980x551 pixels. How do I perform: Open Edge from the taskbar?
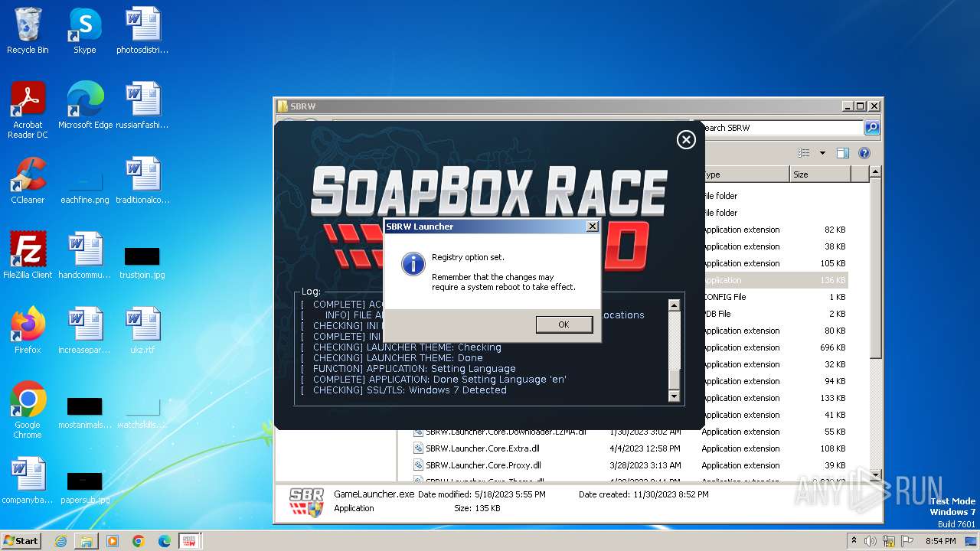click(165, 541)
